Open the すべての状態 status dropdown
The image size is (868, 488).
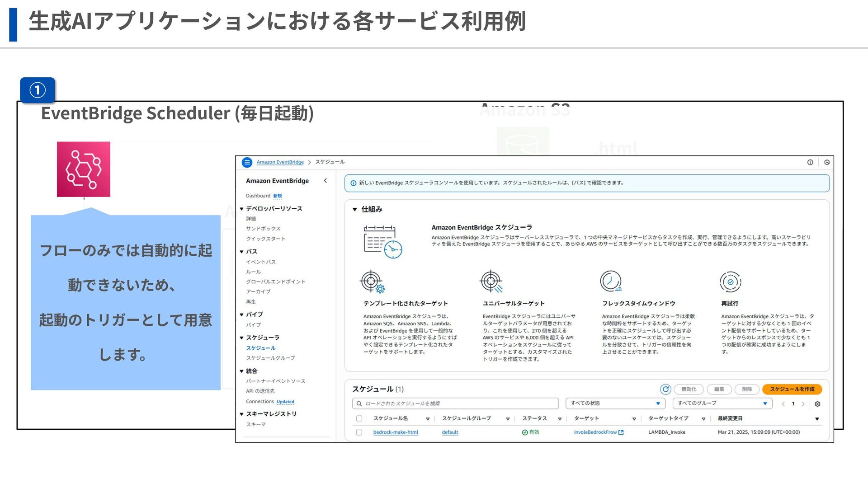(615, 404)
